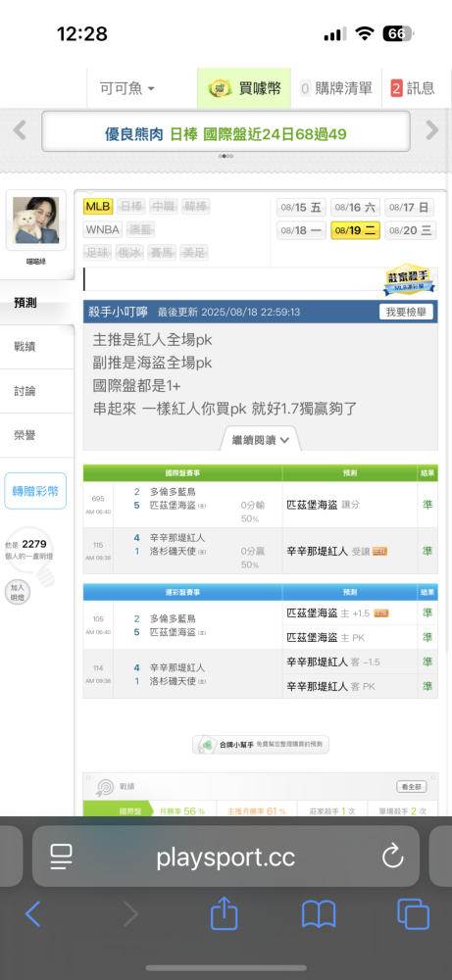Open the 戰績 tab in the sidebar
The width and height of the screenshot is (452, 980).
coord(25,347)
